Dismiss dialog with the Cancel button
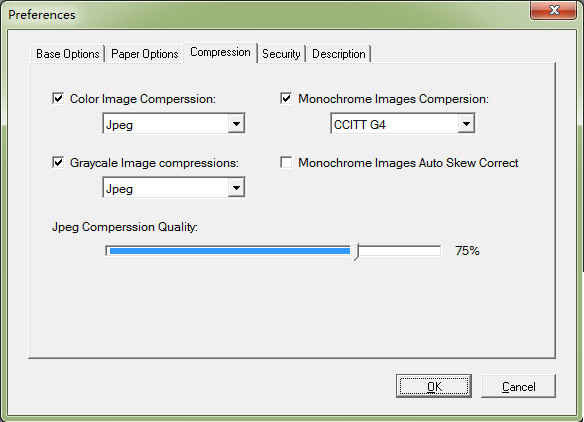 pyautogui.click(x=518, y=386)
